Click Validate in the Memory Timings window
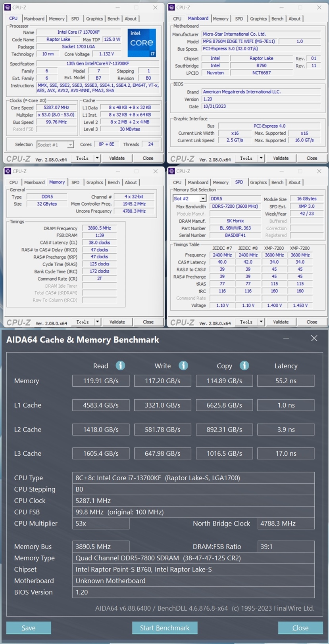The image size is (329, 644). coord(117,322)
